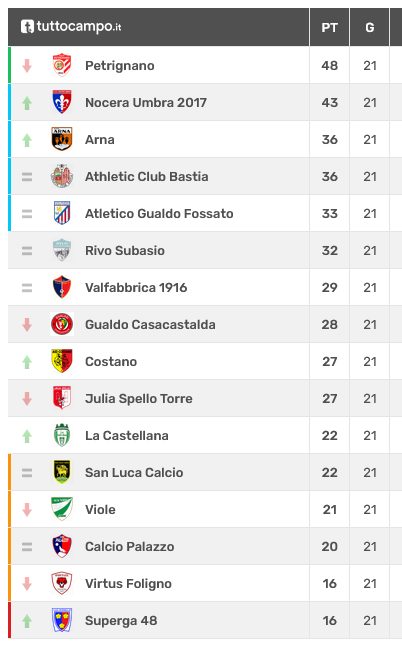402x649 pixels.
Task: Click the tuttocampo.it logo in header
Action: 71,26
